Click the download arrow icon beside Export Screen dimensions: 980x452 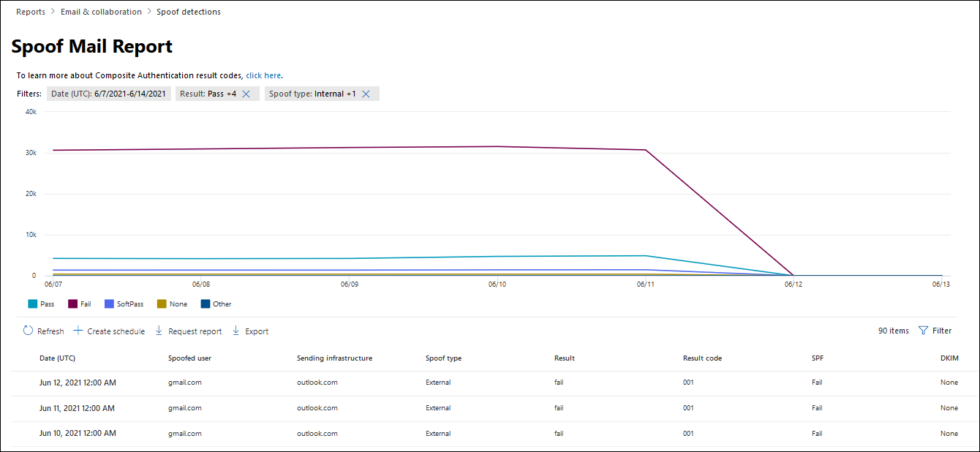(x=235, y=331)
